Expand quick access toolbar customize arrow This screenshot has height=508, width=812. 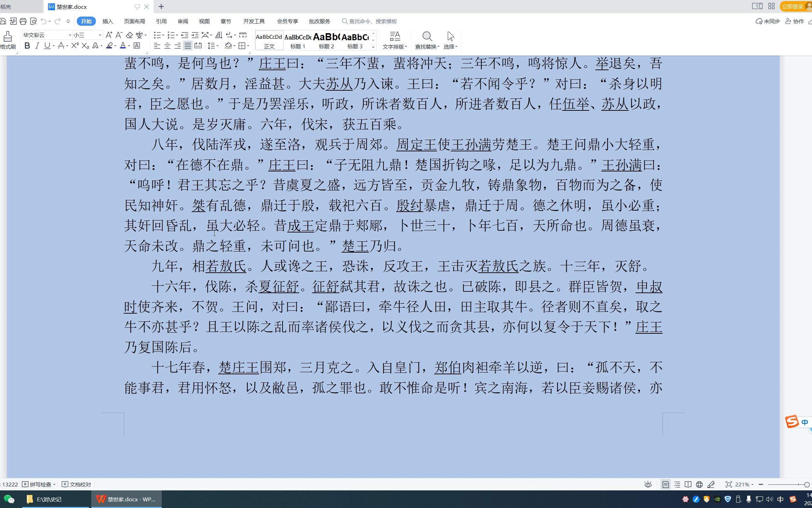tap(68, 22)
